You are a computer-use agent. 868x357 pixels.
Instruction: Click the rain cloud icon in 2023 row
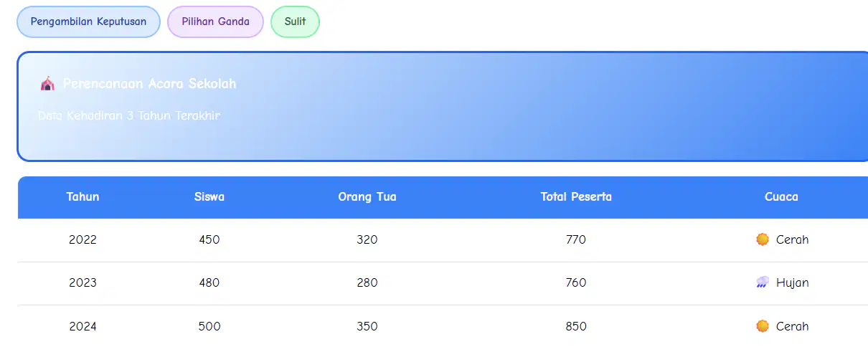point(763,282)
